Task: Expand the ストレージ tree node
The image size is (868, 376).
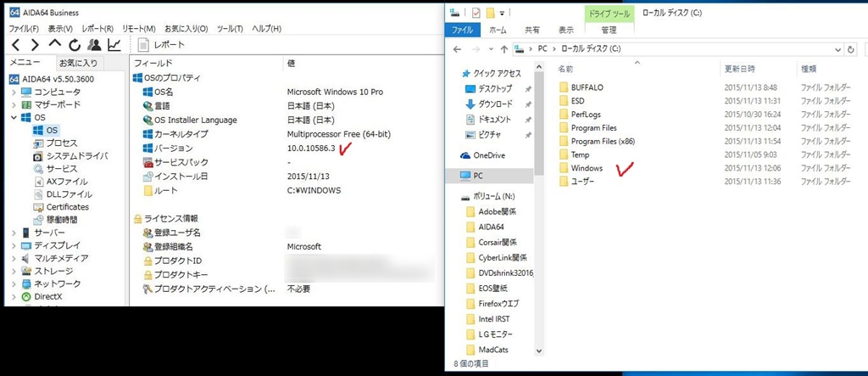Action: 14,272
